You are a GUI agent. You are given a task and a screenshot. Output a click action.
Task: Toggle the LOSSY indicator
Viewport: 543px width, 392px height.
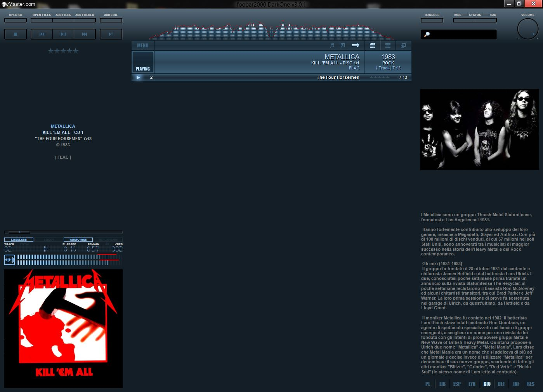pyautogui.click(x=49, y=240)
